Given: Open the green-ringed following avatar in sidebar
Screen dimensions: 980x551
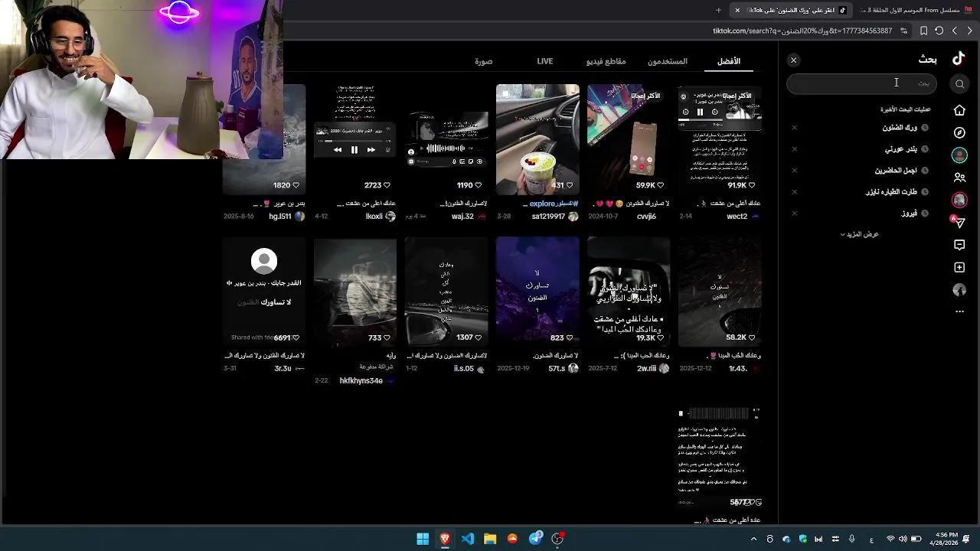Looking at the screenshot, I should coord(959,155).
